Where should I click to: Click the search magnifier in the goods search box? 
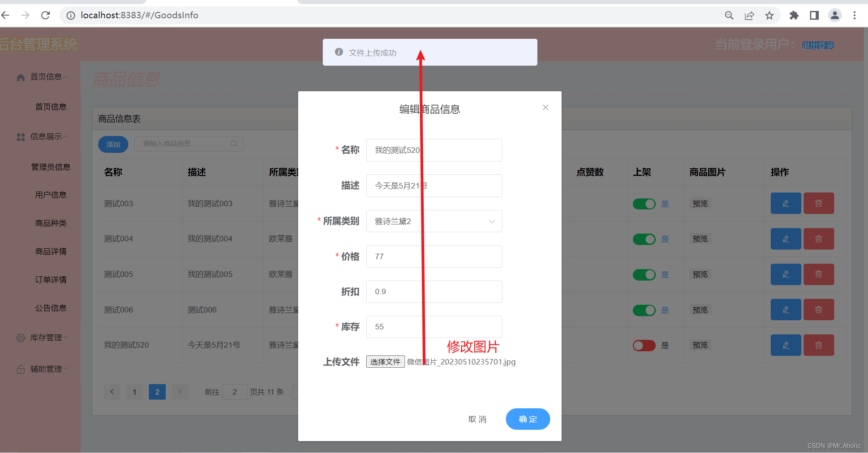(234, 143)
